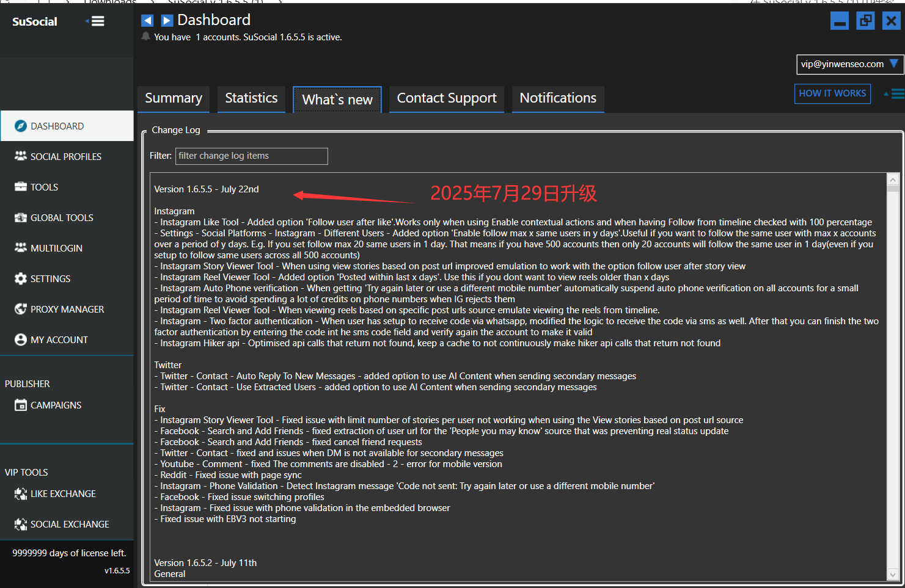The height and width of the screenshot is (588, 905).
Task: Click 'Fixed issue with EBV3 not starting' line
Action: 225,519
